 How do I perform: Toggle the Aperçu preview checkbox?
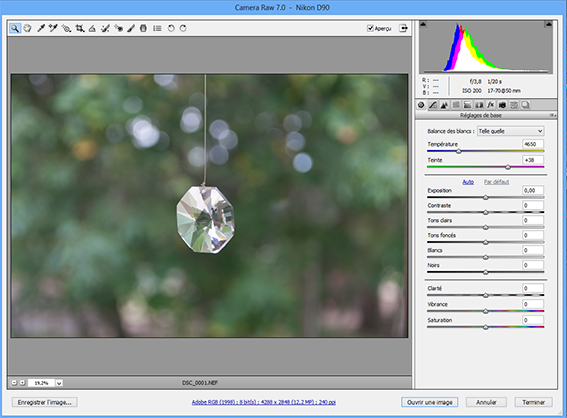(x=370, y=28)
